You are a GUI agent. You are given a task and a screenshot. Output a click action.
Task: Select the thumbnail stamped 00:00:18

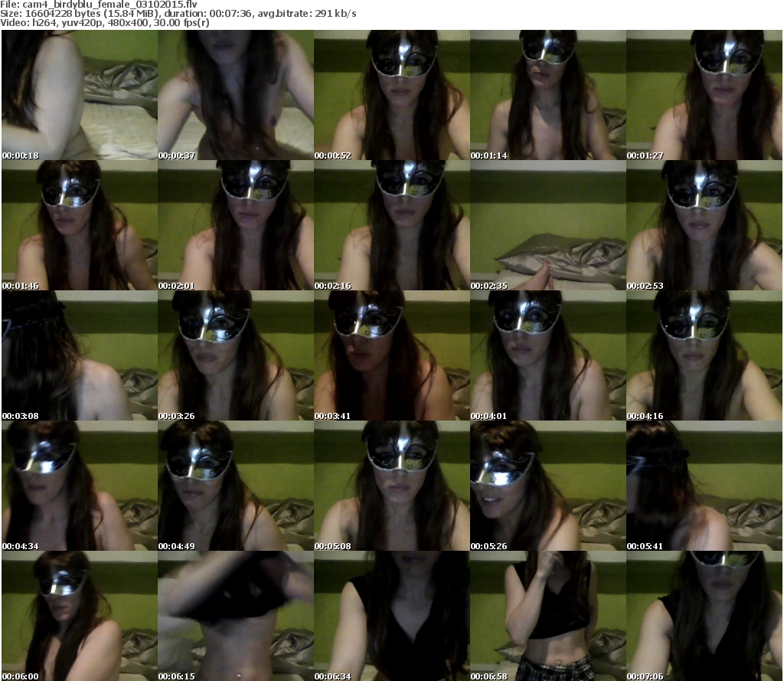coord(80,95)
